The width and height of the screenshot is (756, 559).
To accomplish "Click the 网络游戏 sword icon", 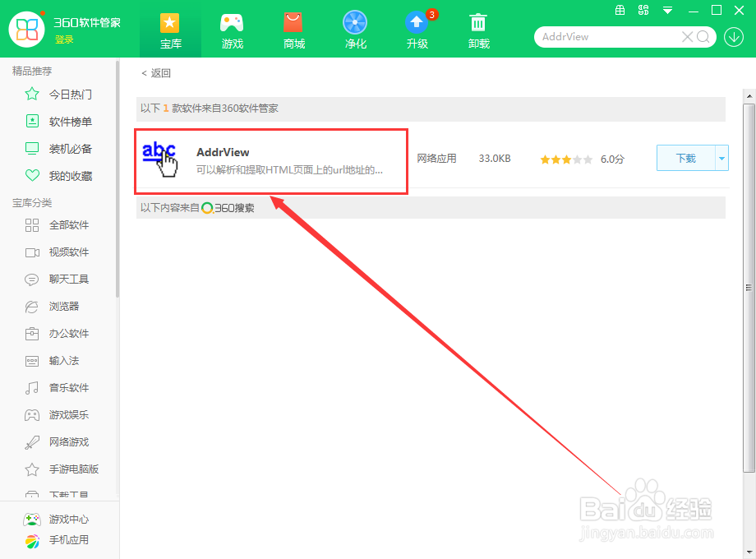I will coord(32,442).
